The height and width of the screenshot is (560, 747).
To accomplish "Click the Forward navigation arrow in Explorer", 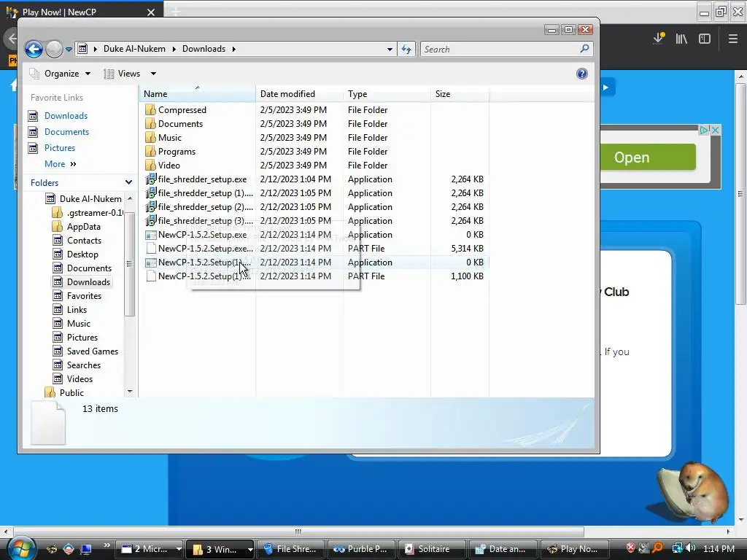I will tap(54, 49).
